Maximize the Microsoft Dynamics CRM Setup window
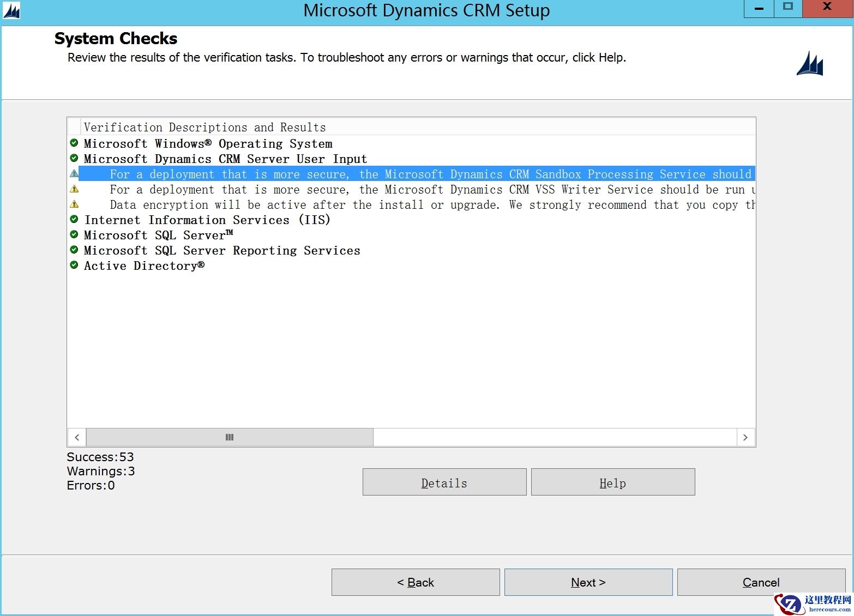The height and width of the screenshot is (616, 854). tap(788, 8)
